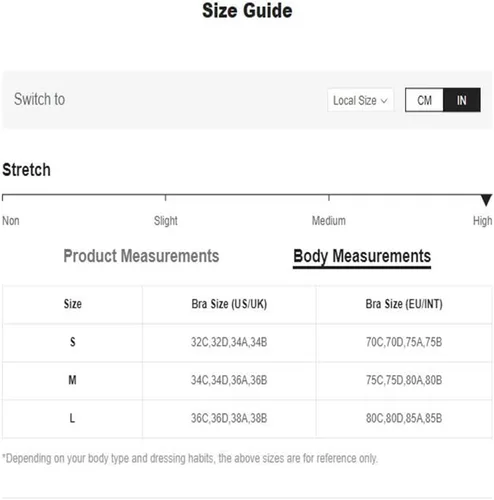This screenshot has width=494, height=500.
Task: Click the Slight stretch label
Action: coord(166,221)
